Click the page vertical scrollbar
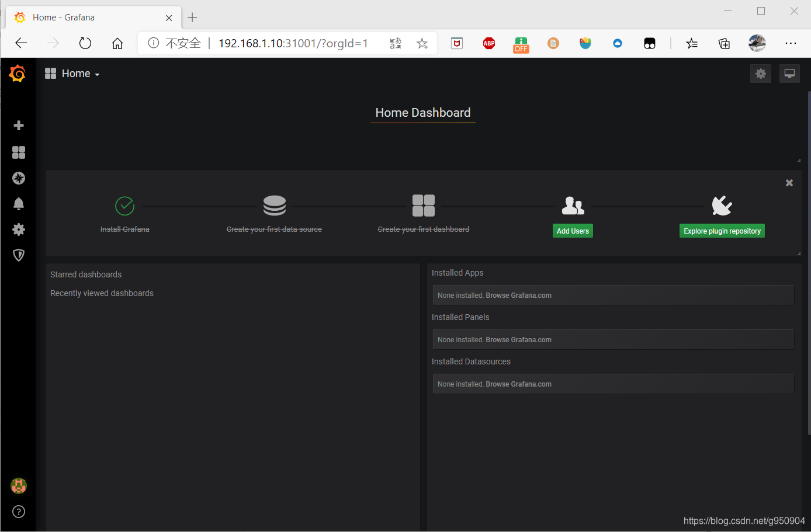Screen dimensions: 811x532 click(x=809, y=263)
